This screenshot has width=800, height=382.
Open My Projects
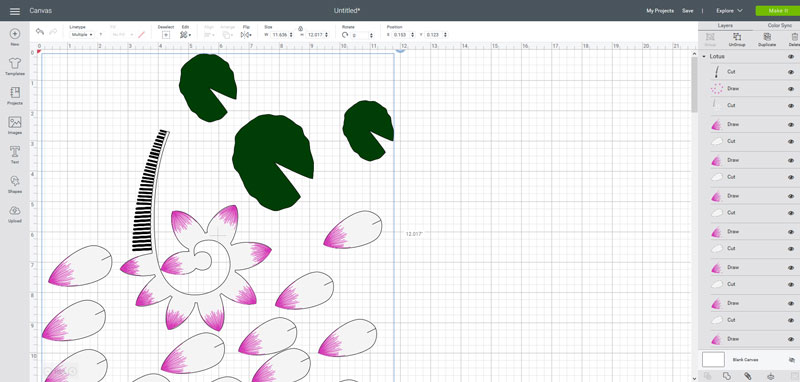tap(660, 11)
